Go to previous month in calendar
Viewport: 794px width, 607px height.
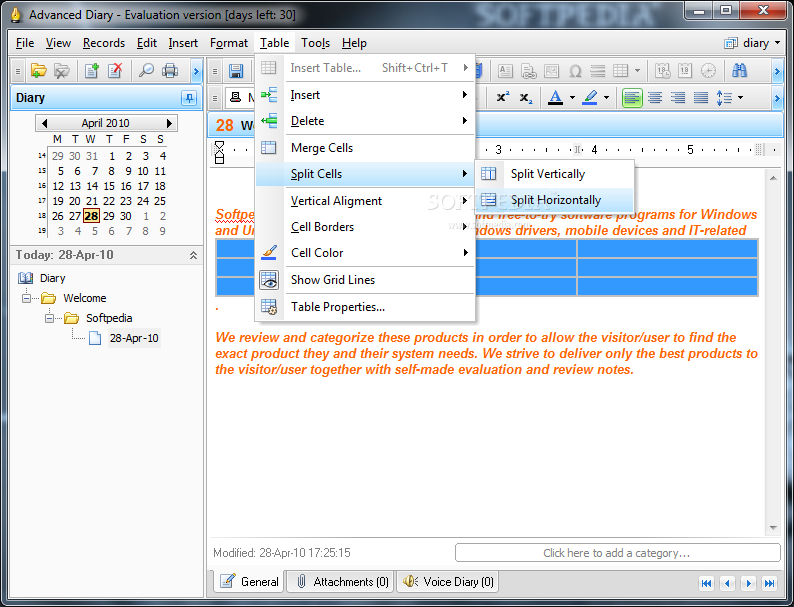(44, 123)
